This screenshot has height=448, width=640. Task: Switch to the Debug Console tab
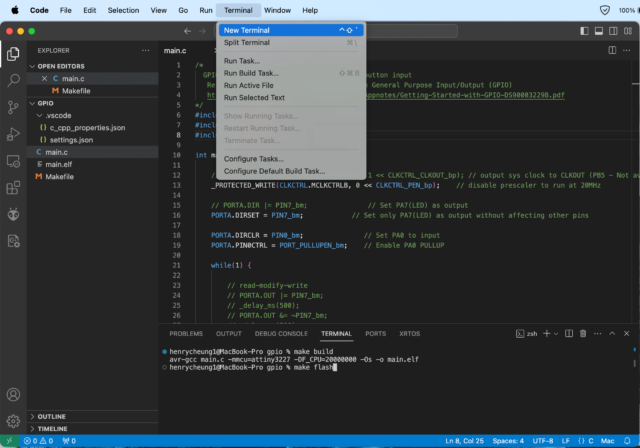(281, 333)
